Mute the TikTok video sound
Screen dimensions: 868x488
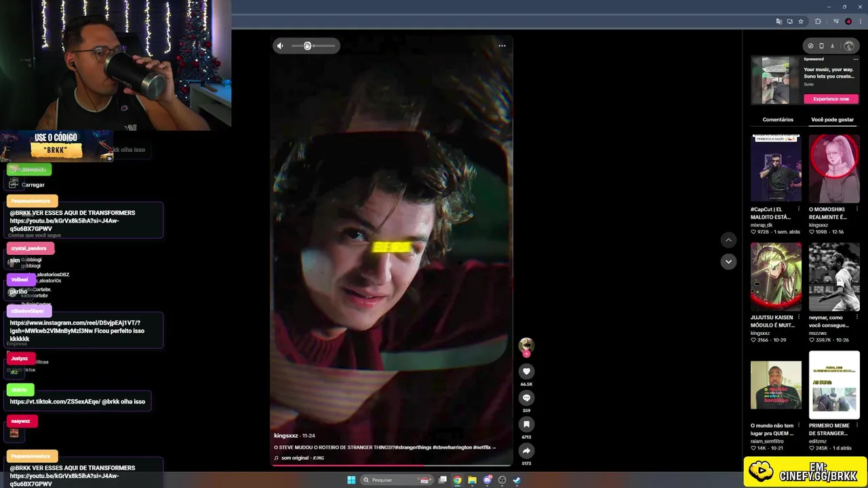280,46
